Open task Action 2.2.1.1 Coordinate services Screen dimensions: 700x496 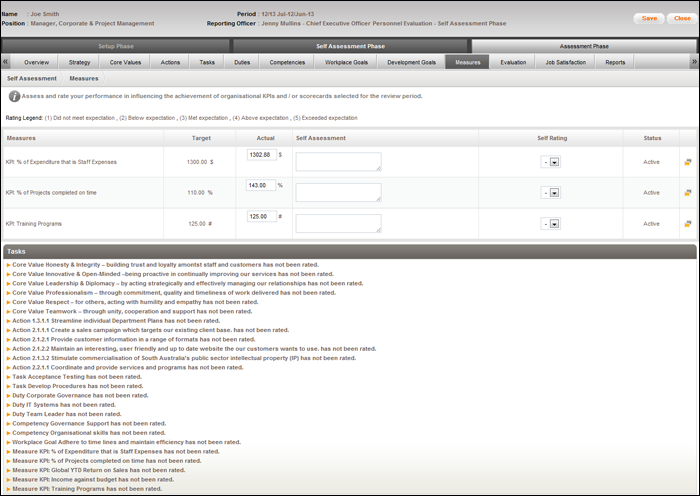pos(128,368)
